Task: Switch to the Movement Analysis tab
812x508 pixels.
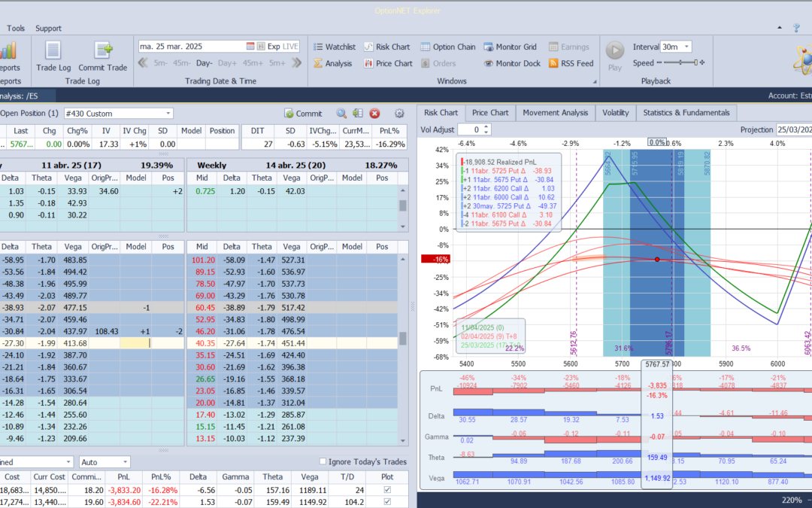Action: [555, 113]
